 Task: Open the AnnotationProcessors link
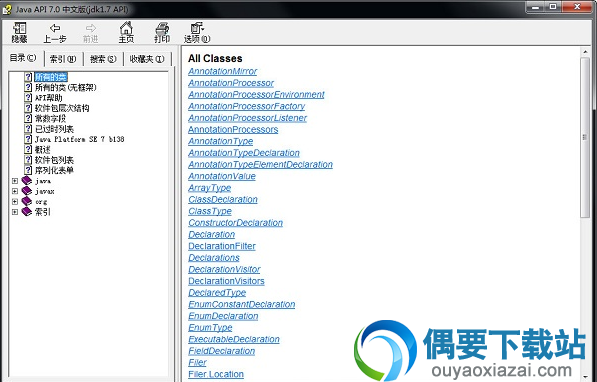pos(233,129)
